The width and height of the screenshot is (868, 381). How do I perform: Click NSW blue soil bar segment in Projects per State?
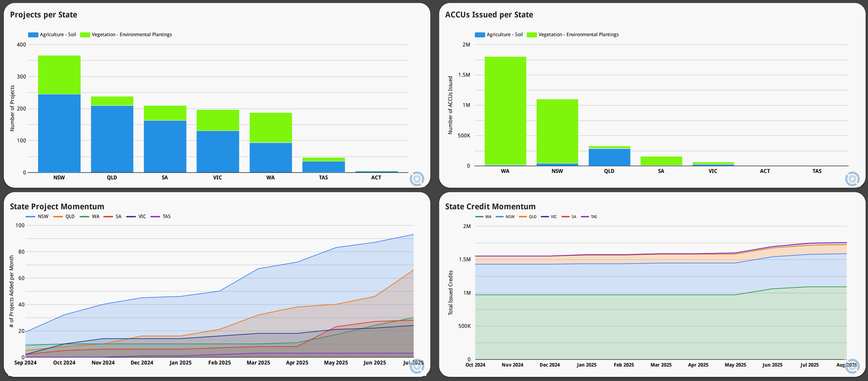pos(59,133)
